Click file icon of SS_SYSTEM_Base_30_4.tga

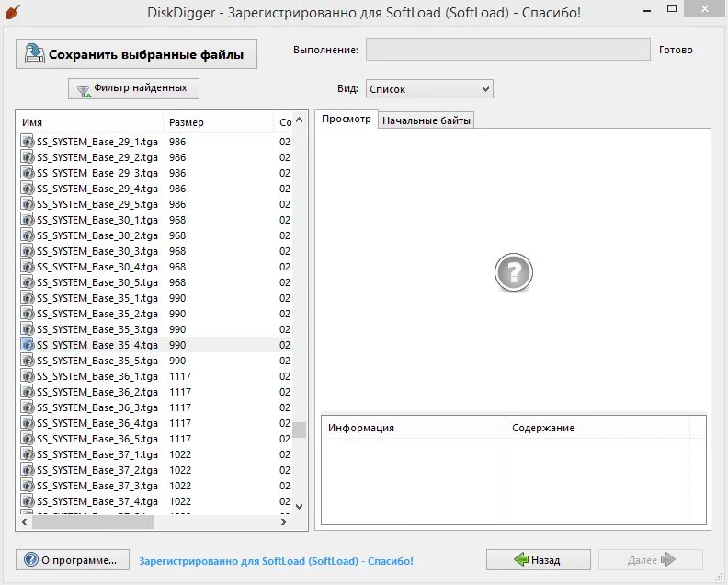pos(28,267)
